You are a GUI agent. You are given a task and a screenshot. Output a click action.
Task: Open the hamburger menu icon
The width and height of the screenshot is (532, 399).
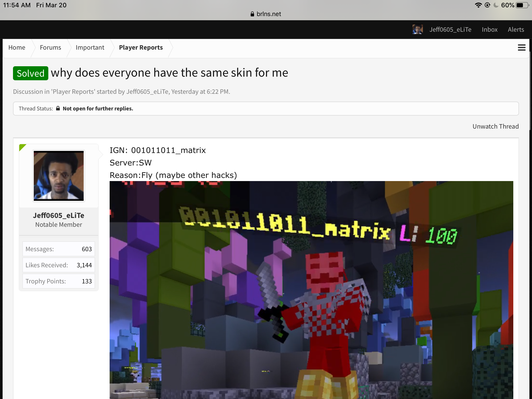522,48
